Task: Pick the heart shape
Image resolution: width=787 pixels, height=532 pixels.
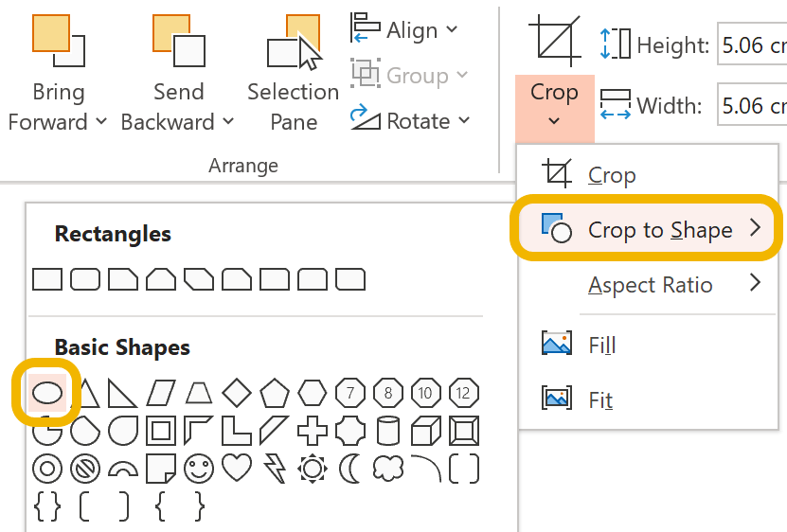Action: 236,467
